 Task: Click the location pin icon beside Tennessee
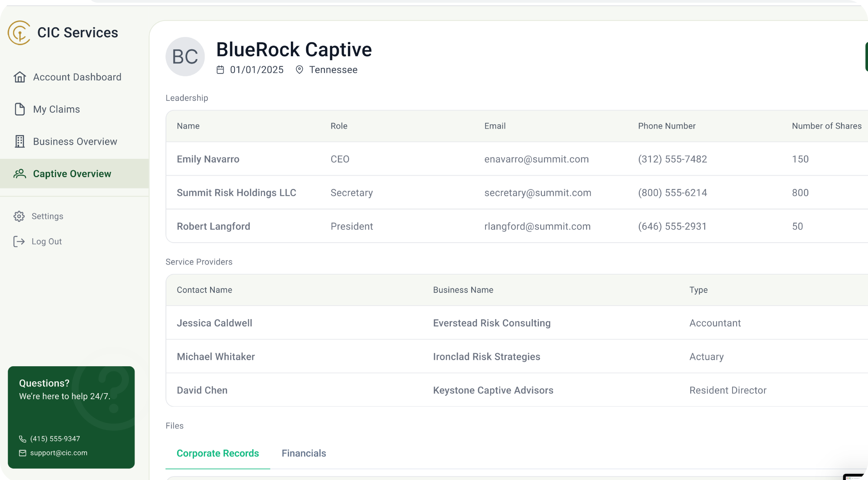point(299,70)
